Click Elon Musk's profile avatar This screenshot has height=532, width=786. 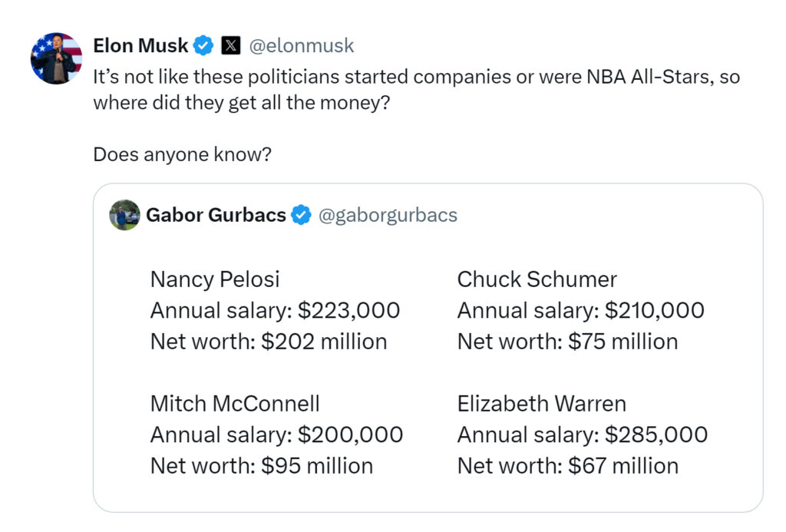tap(56, 58)
